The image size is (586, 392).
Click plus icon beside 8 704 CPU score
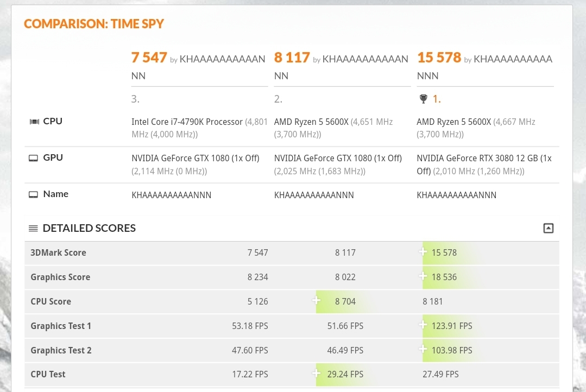(316, 300)
